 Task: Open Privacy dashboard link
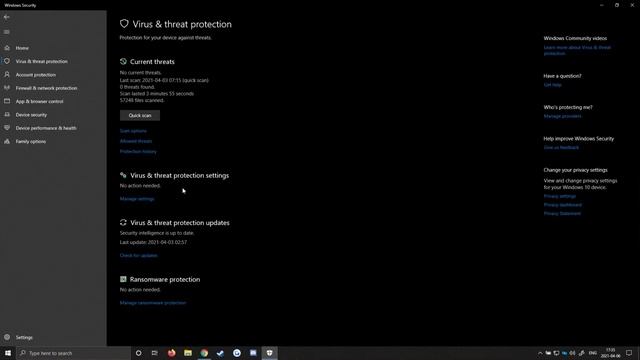point(562,205)
